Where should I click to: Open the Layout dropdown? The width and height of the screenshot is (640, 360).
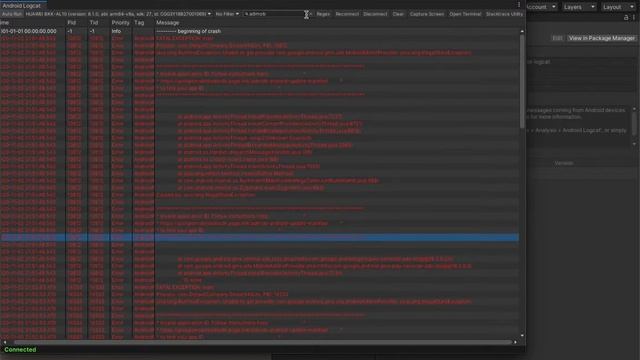coord(618,7)
